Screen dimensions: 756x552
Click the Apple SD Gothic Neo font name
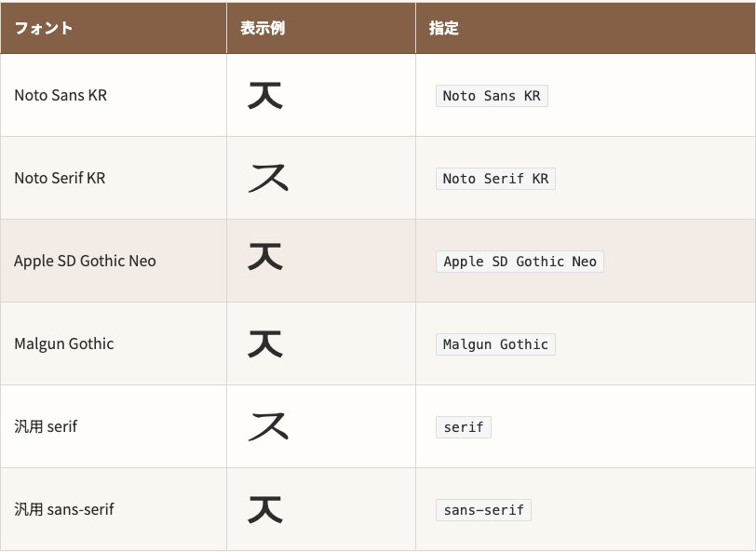pos(85,261)
